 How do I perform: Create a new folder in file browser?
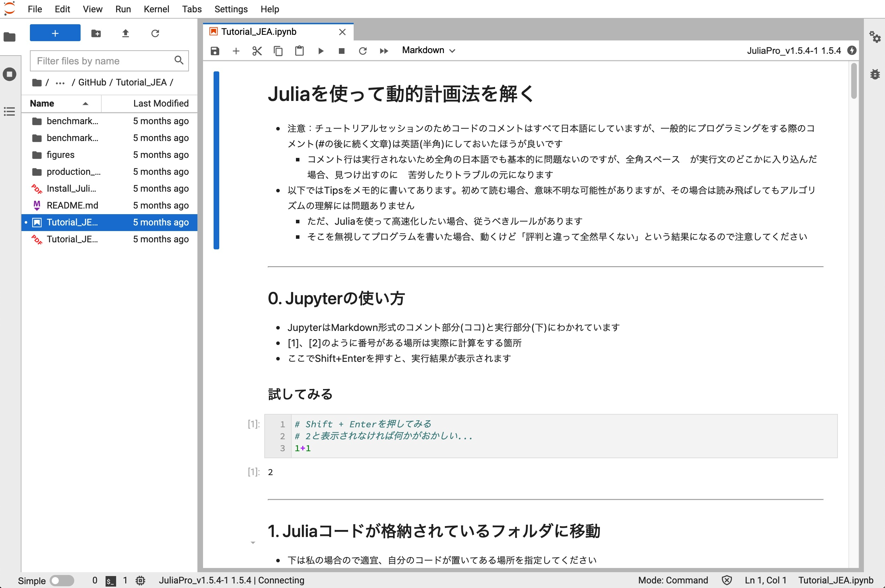point(96,33)
